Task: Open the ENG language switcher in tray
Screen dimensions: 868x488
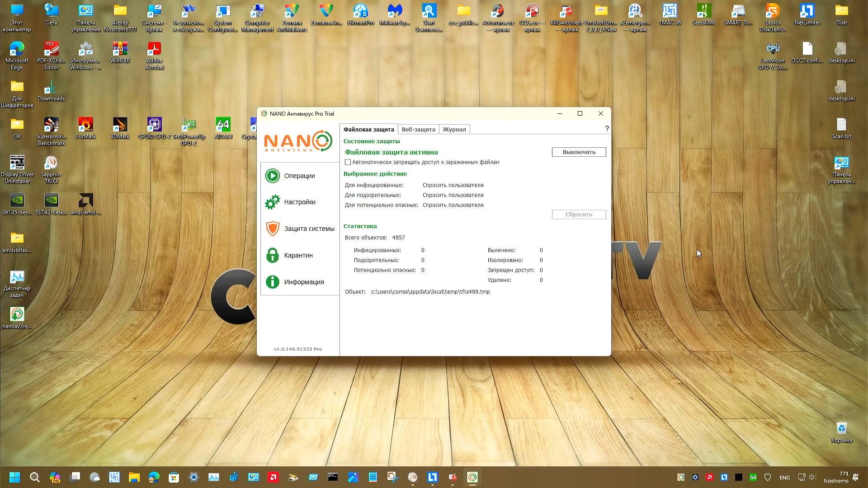Action: pos(785,478)
